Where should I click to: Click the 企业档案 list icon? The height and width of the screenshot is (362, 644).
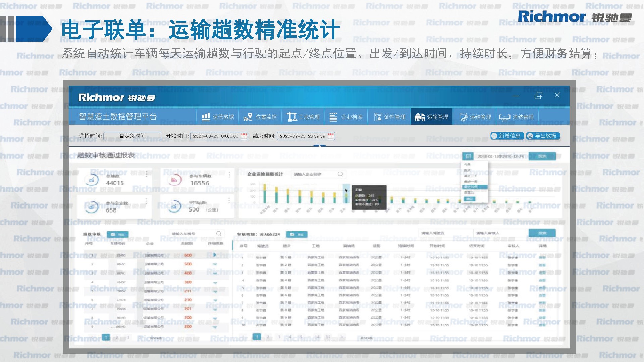[333, 117]
